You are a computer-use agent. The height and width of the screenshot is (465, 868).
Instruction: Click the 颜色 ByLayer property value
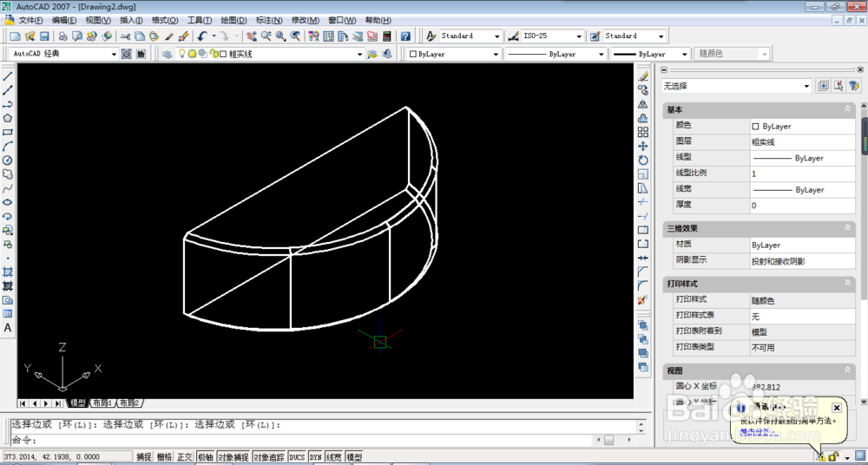tap(803, 126)
